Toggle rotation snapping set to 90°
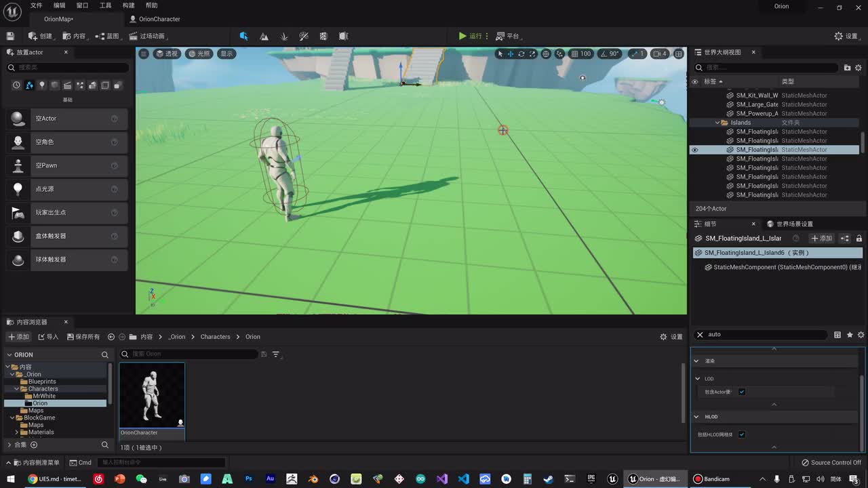Viewport: 868px width, 488px height. [x=610, y=54]
